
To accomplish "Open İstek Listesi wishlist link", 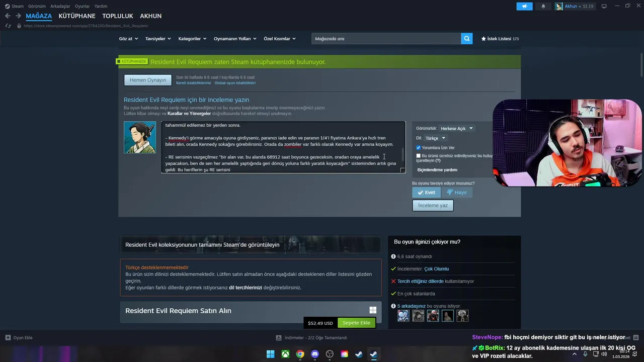I will click(500, 39).
